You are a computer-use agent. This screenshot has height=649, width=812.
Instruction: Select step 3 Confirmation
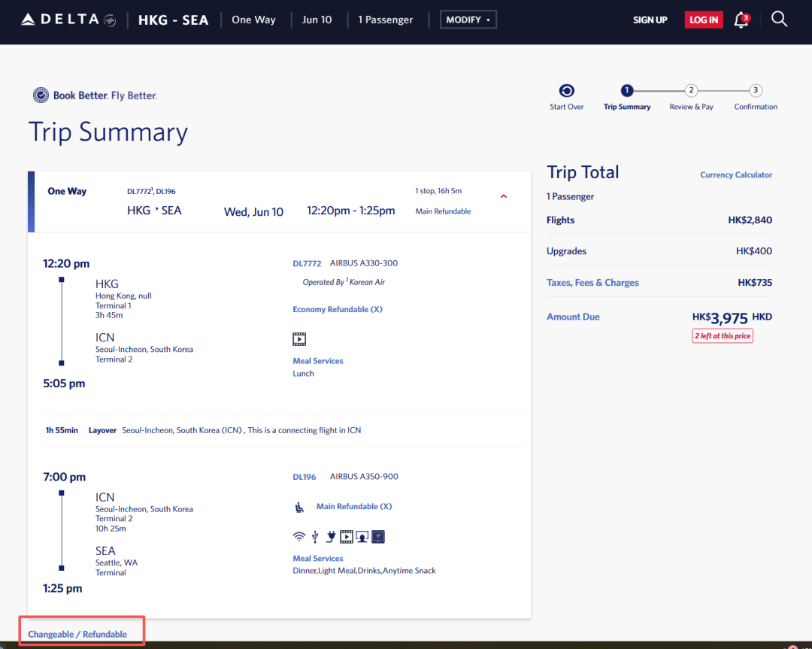coord(756,91)
